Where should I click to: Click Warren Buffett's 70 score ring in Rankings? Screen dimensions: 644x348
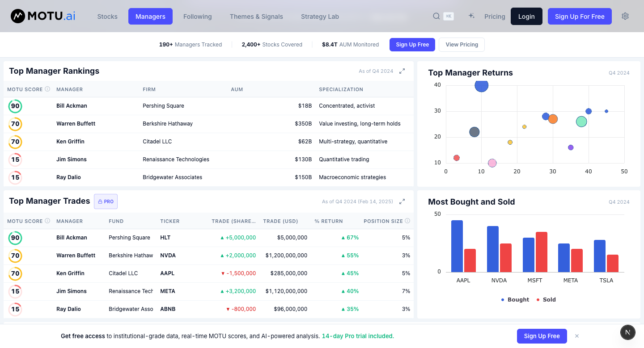(x=15, y=124)
